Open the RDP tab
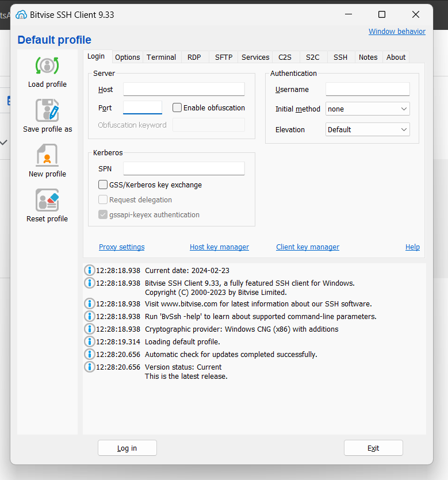This screenshot has height=480, width=448. (x=194, y=57)
